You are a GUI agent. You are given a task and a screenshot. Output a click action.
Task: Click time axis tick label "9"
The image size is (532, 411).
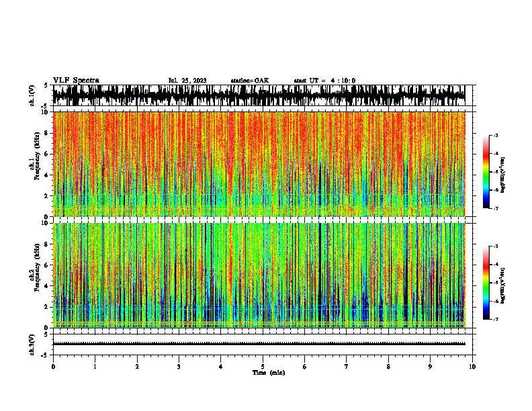coord(430,367)
